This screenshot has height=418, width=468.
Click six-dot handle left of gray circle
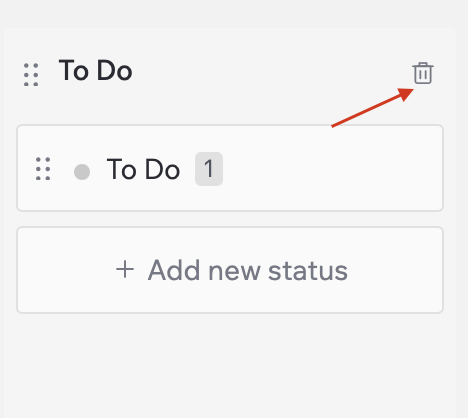pyautogui.click(x=43, y=169)
